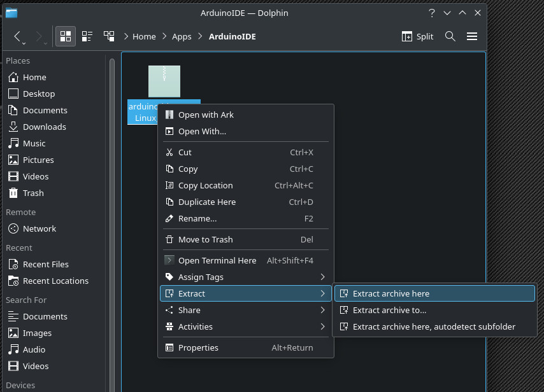Viewport: 544px width, 392px height.
Task: Click the Help question mark button
Action: click(431, 13)
